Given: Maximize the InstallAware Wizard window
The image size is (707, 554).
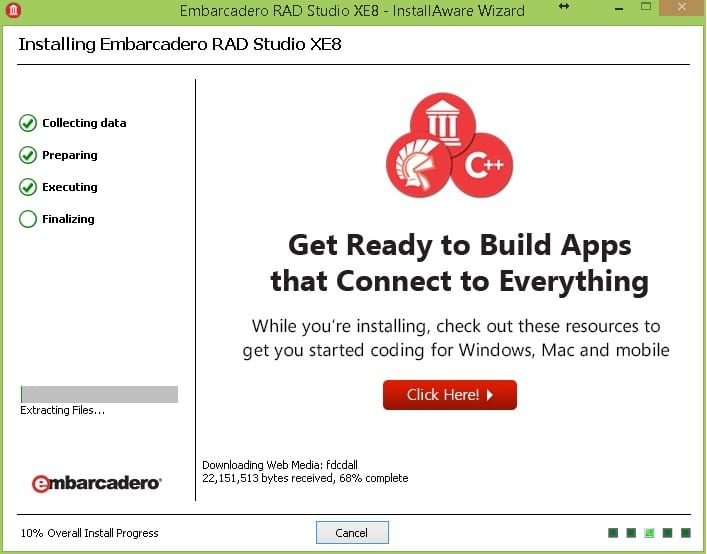Looking at the screenshot, I should coord(646,7).
